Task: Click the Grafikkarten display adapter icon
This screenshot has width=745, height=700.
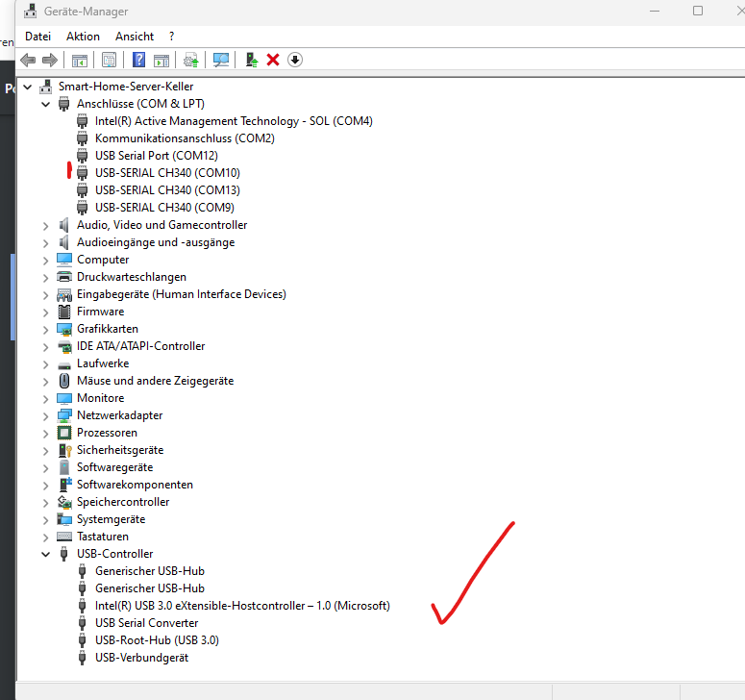Action: point(64,329)
